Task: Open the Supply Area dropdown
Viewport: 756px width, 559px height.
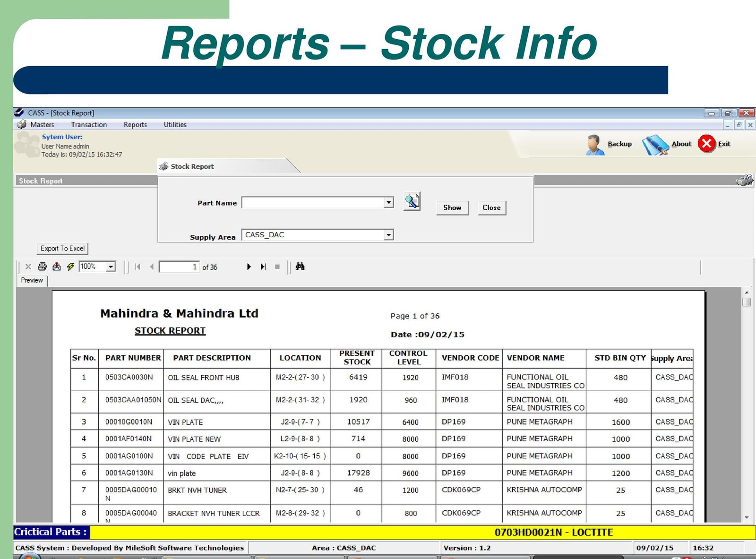Action: click(x=388, y=235)
